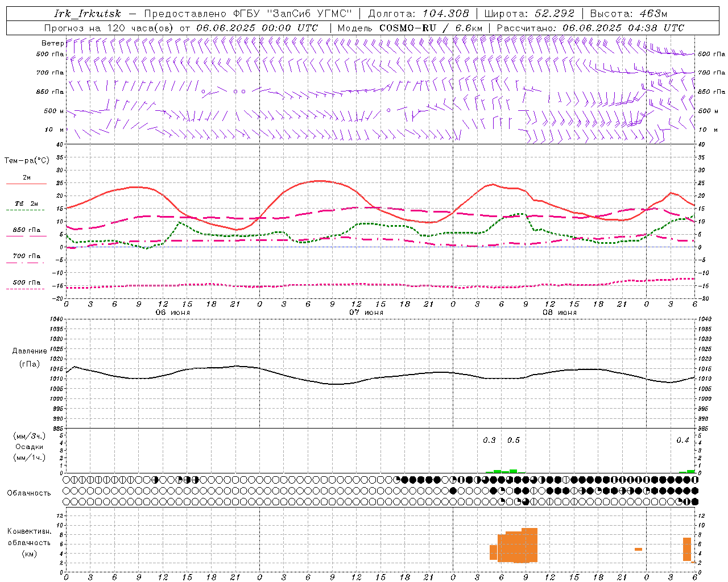Click the solid red 2м legend line
This screenshot has height=582, width=728.
tap(26, 184)
